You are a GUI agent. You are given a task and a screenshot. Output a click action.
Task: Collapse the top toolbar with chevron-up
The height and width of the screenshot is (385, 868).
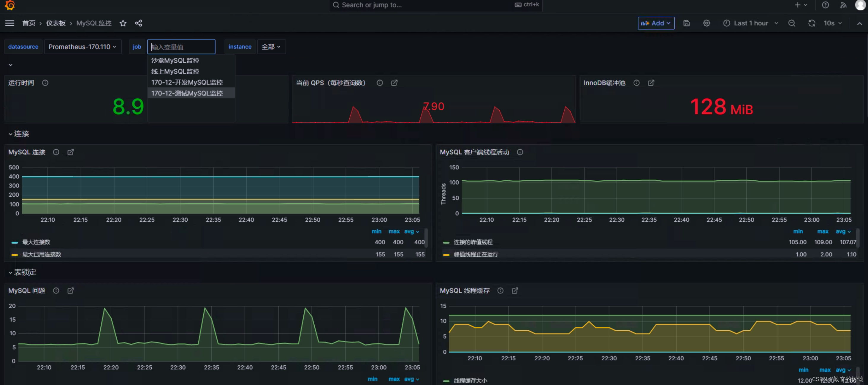click(860, 23)
